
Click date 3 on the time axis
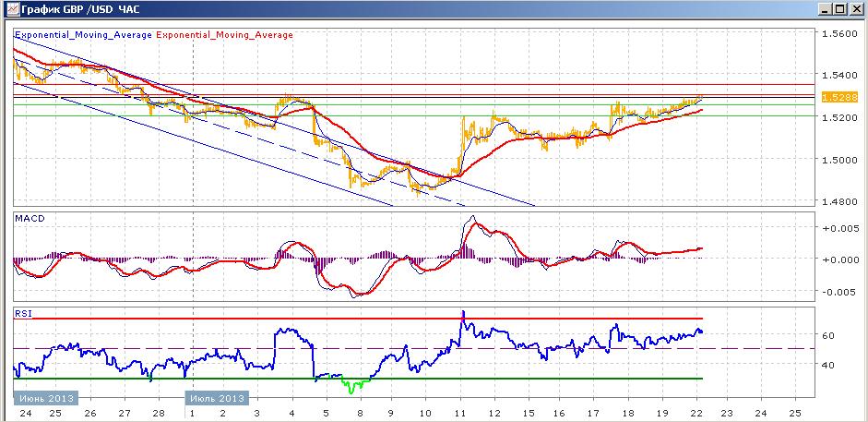coord(257,413)
